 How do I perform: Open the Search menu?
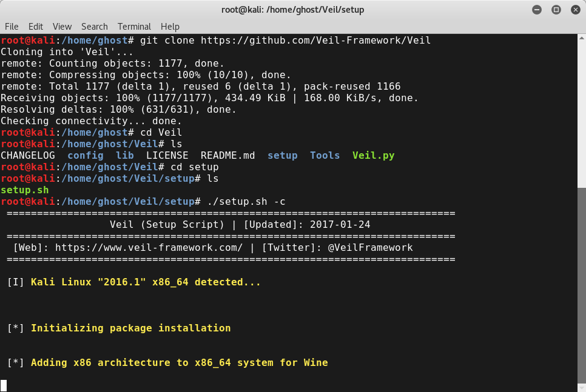[95, 27]
